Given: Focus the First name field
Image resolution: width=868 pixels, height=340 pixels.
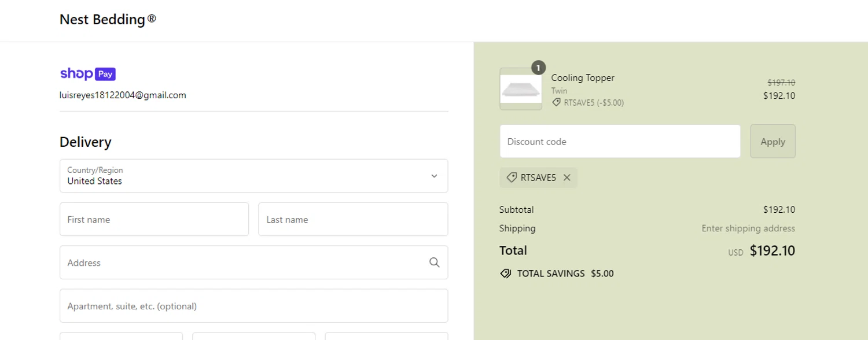Looking at the screenshot, I should [x=154, y=219].
